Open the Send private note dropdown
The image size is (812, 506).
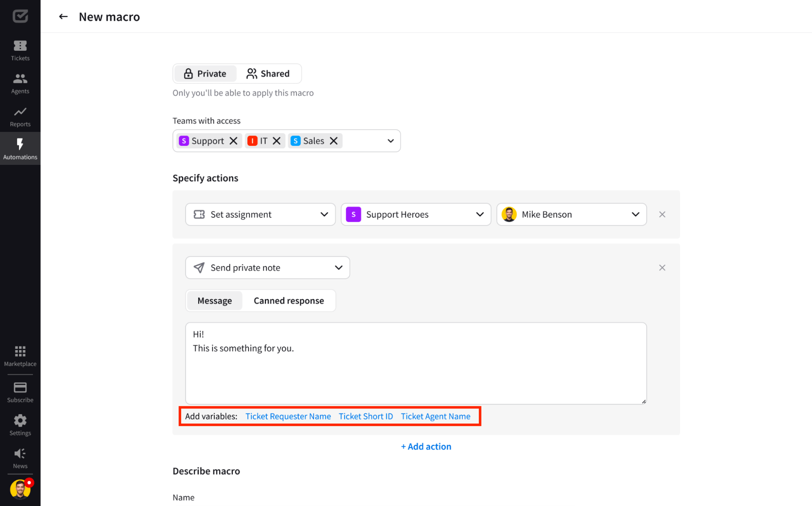coord(268,268)
